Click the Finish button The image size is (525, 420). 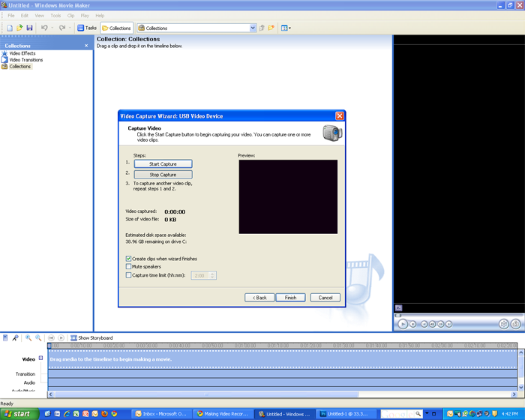pos(291,298)
